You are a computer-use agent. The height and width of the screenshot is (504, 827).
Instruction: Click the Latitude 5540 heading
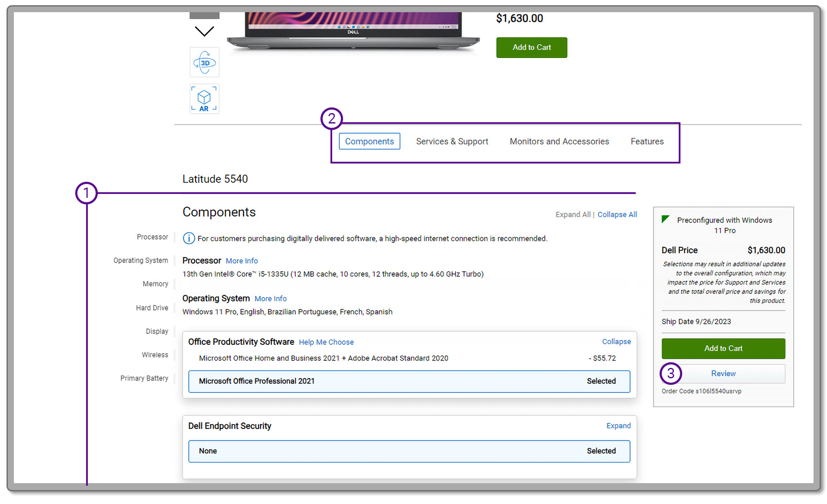[x=215, y=179]
